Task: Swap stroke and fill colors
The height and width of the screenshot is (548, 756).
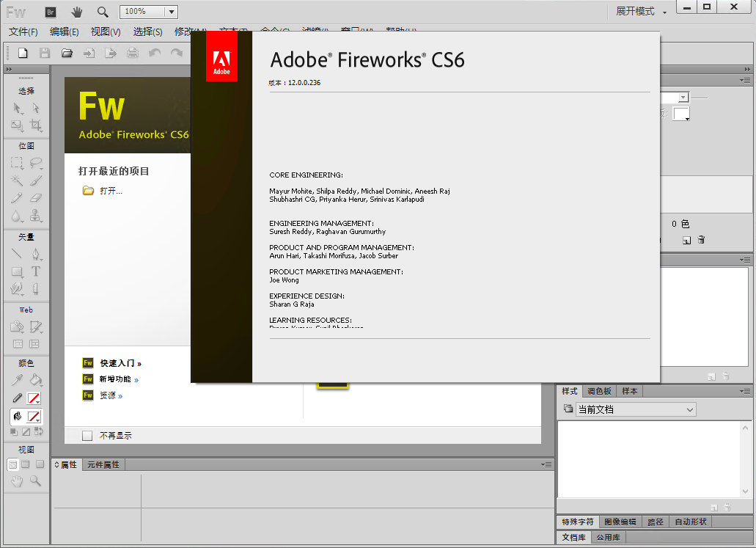Action: 39,432
